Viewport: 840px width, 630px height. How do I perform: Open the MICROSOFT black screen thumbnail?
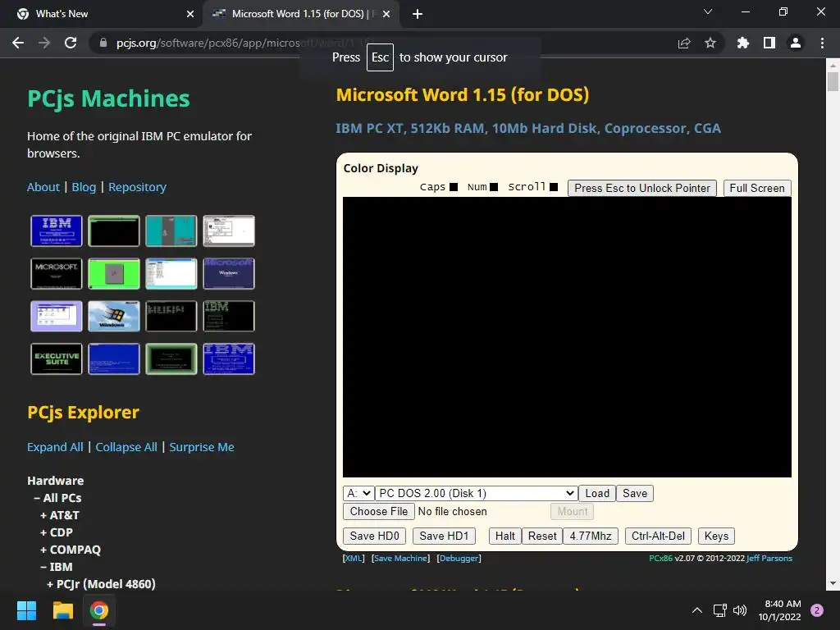[x=57, y=274]
